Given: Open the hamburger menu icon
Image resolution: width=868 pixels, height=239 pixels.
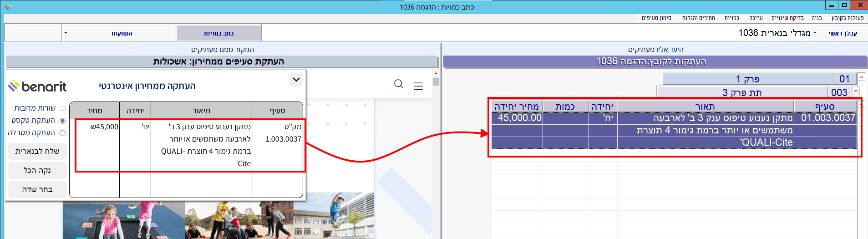Looking at the screenshot, I should click(418, 86).
